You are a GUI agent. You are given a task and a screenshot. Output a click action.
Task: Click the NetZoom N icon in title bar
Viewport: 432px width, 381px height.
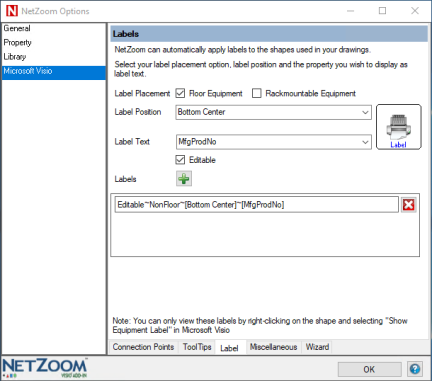coord(12,11)
